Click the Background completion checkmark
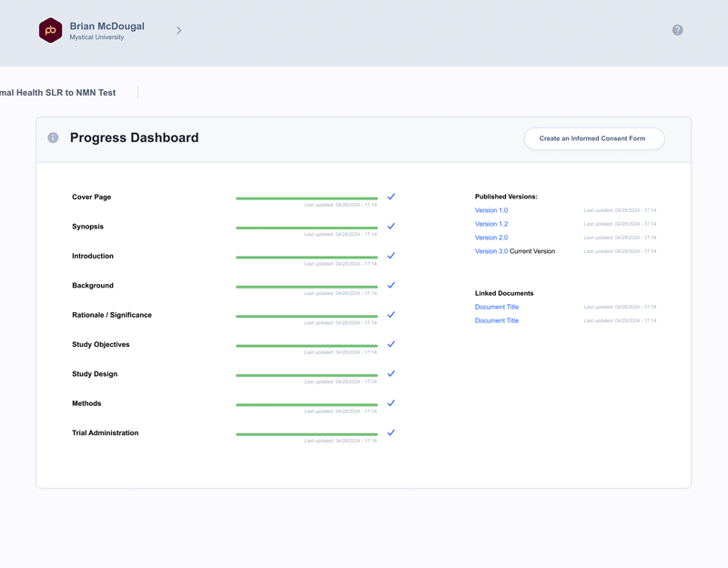Screen dimensions: 728x568 point(391,285)
